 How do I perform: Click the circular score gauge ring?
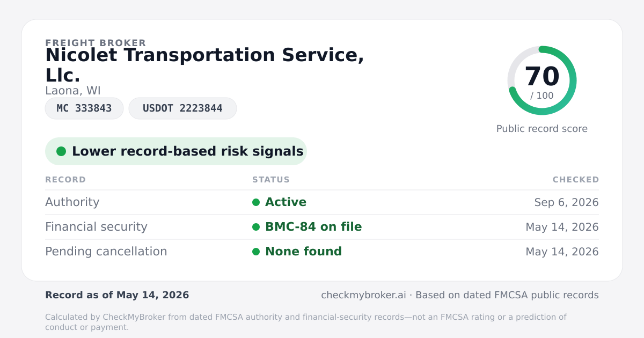point(542,80)
